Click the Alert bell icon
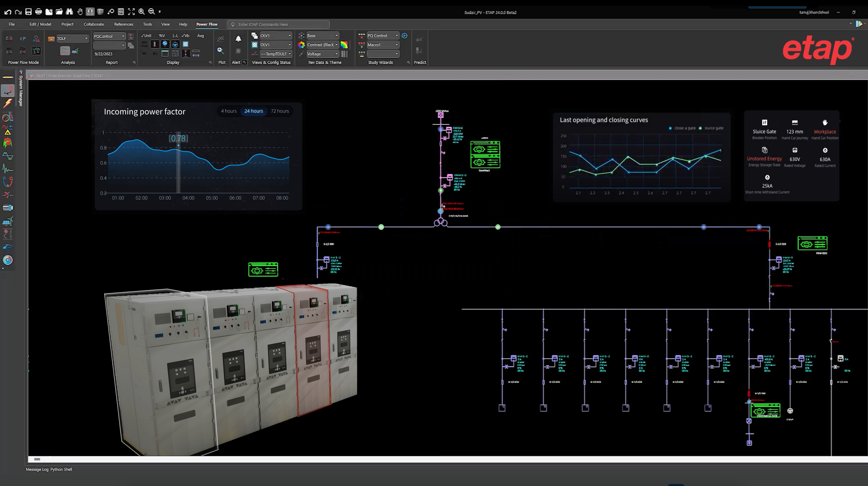868x486 pixels. (x=238, y=39)
